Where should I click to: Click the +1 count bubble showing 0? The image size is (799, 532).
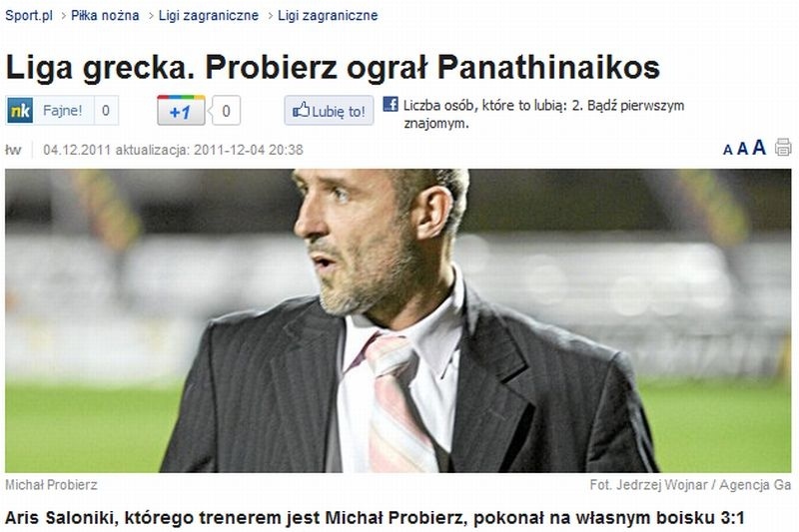pyautogui.click(x=226, y=111)
